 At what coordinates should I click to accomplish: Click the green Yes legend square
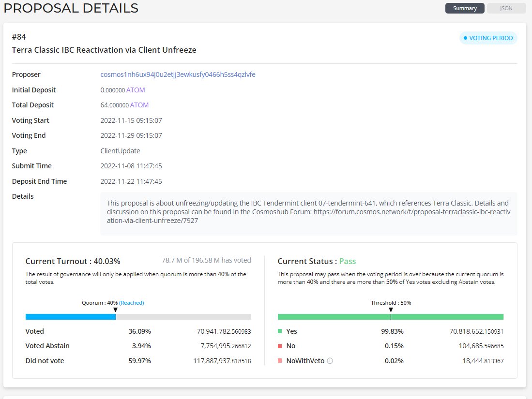280,331
